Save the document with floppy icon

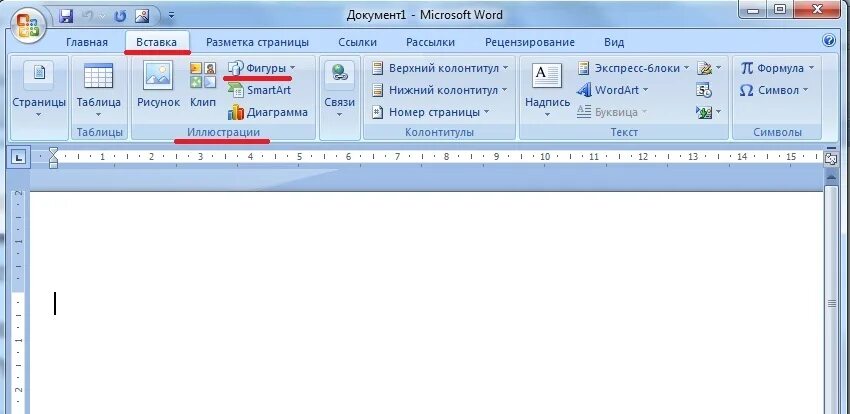(x=66, y=16)
